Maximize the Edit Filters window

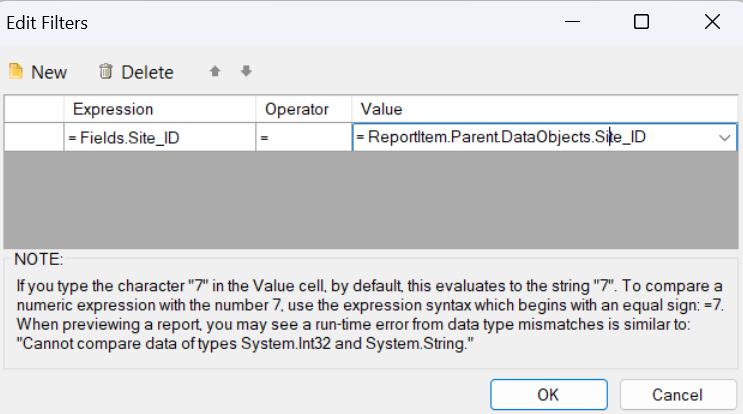coord(642,21)
